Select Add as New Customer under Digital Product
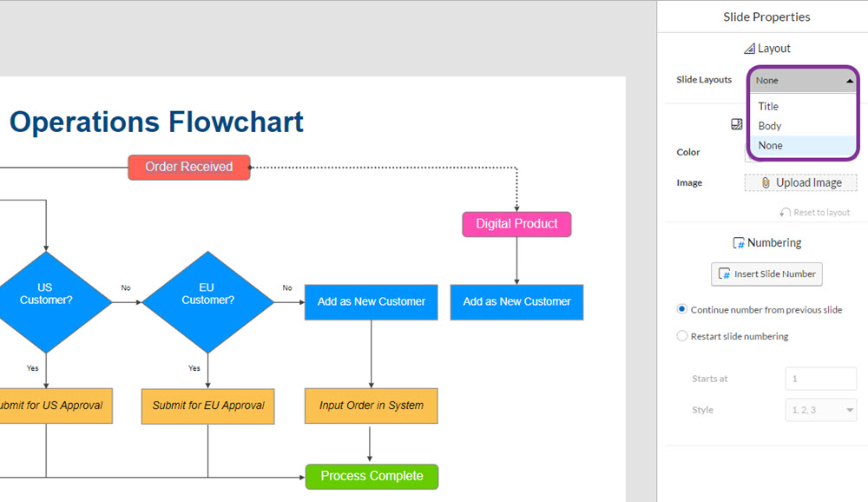The height and width of the screenshot is (502, 868). pos(517,302)
